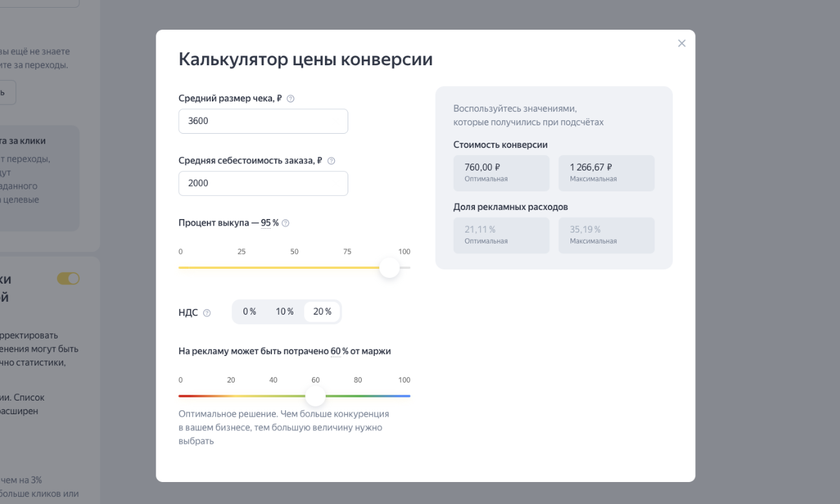840x504 pixels.
Task: Click the average check input with 3600
Action: [x=263, y=121]
